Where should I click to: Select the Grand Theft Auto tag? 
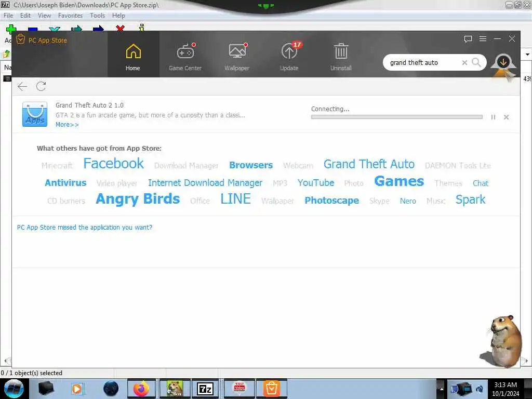pos(369,164)
